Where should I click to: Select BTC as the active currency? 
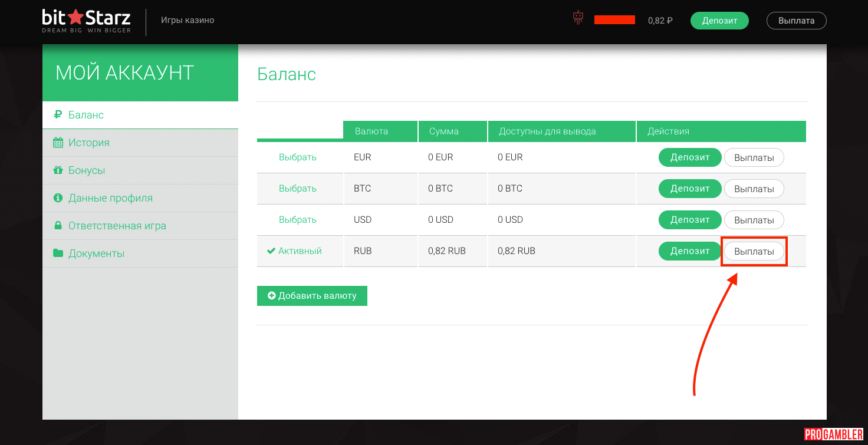coord(297,189)
